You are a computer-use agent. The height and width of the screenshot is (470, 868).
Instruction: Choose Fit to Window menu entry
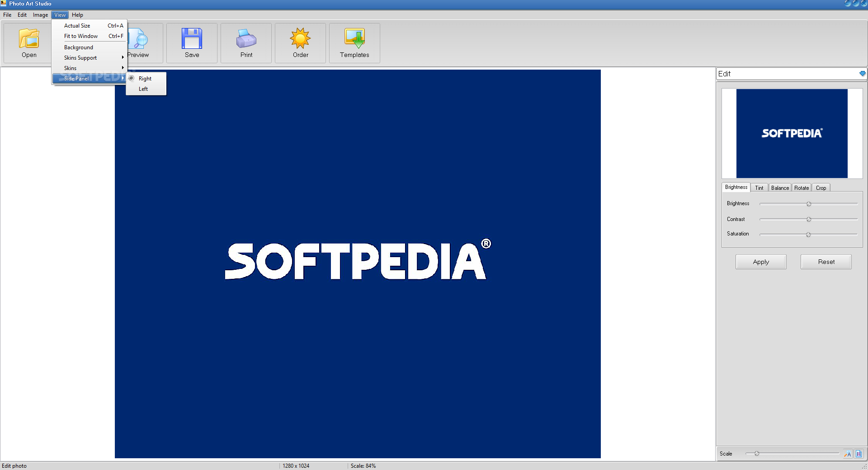pyautogui.click(x=90, y=36)
